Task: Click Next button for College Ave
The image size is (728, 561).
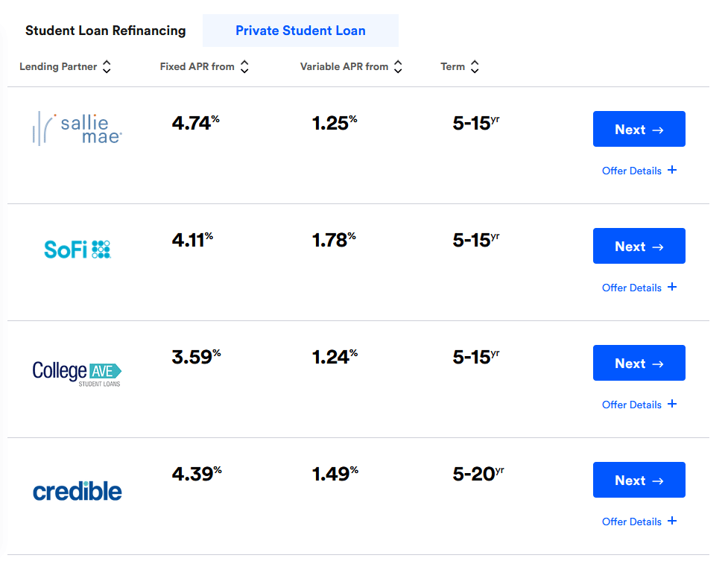Action: [x=639, y=363]
